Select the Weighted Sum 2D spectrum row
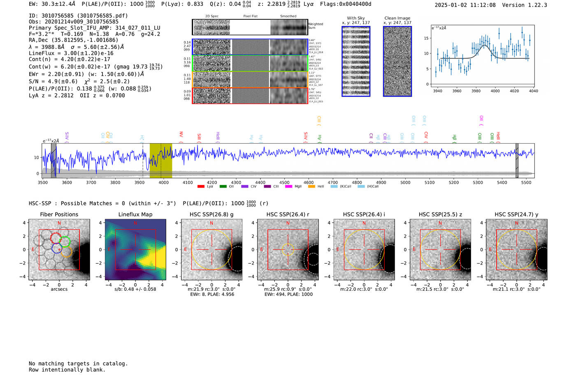This screenshot has width=576, height=392. [x=250, y=27]
